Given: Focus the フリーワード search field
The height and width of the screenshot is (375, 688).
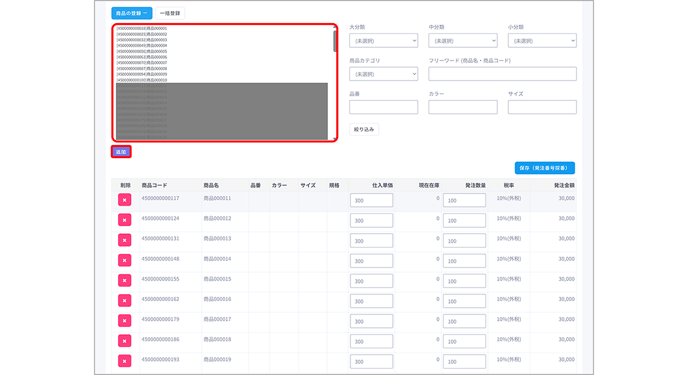Looking at the screenshot, I should (502, 74).
